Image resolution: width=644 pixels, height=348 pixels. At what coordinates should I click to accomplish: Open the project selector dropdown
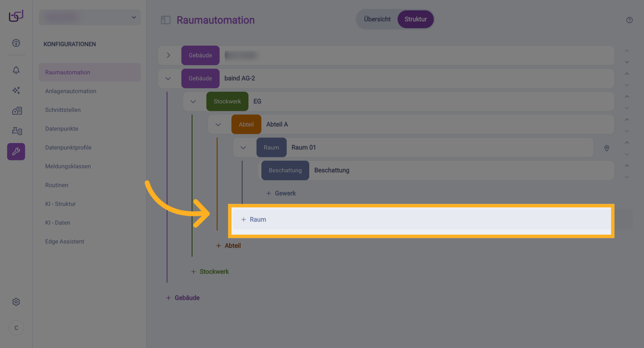tap(90, 17)
